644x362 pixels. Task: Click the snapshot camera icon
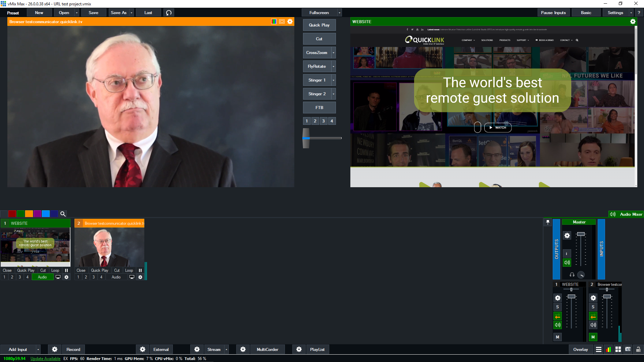pyautogui.click(x=628, y=350)
